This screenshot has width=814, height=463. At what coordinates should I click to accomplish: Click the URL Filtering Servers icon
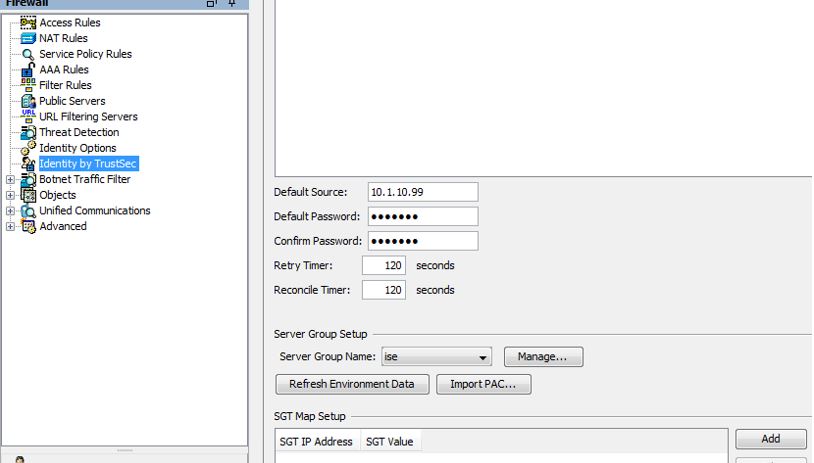point(28,116)
